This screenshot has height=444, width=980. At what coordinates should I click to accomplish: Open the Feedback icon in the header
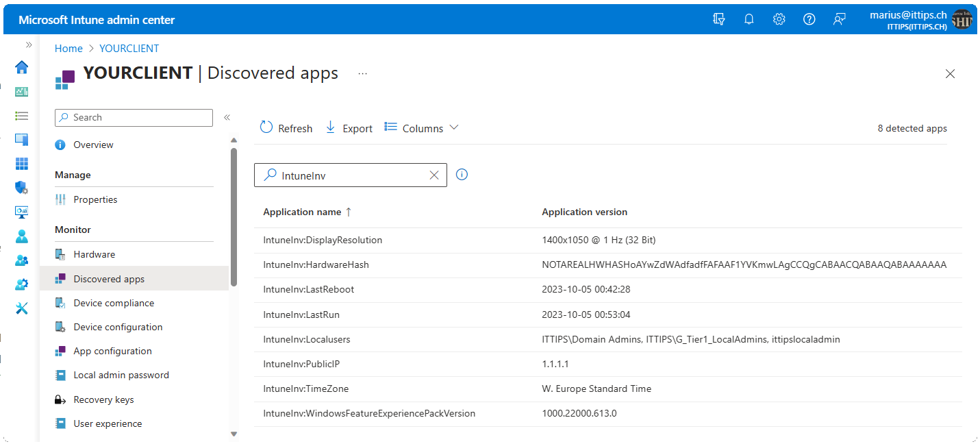(x=839, y=19)
